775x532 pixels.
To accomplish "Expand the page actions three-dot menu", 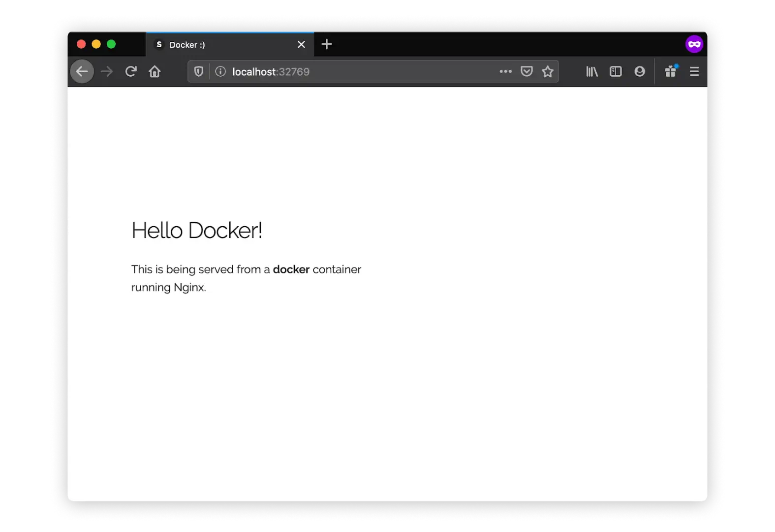I will pos(505,72).
